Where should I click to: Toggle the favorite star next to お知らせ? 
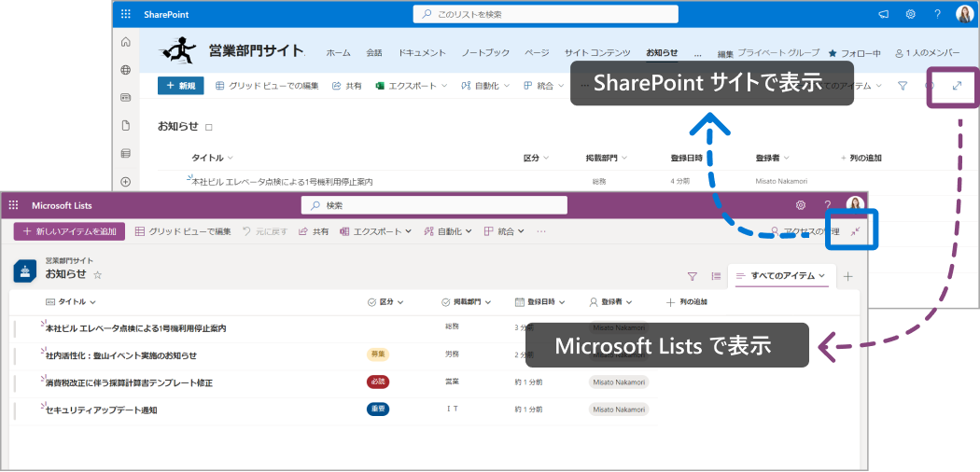[x=97, y=274]
